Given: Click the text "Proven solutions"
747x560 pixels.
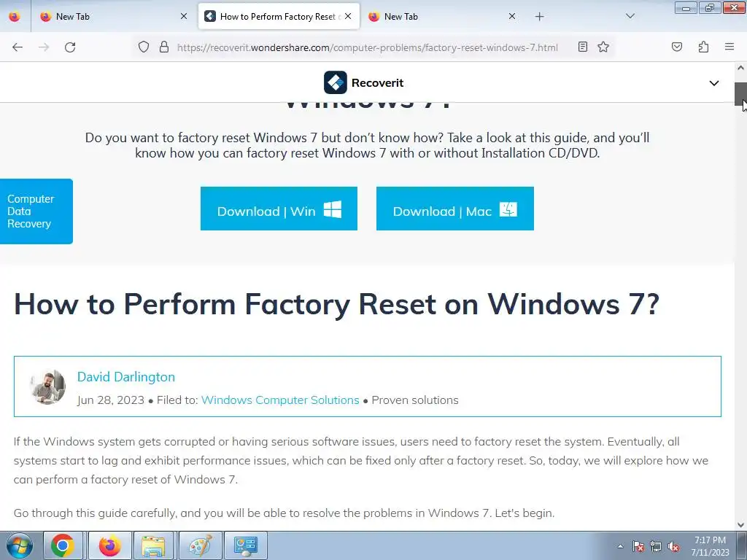Looking at the screenshot, I should (415, 400).
